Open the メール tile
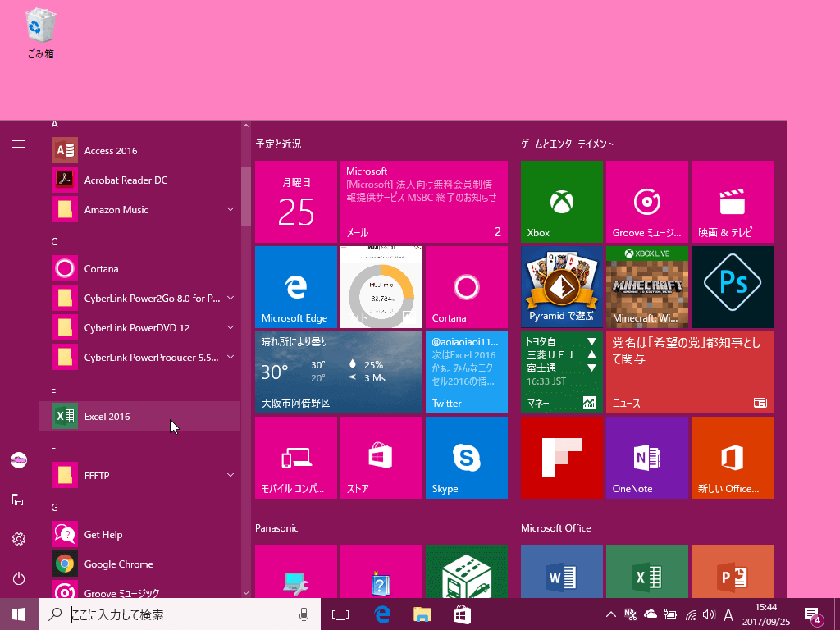 (x=424, y=202)
